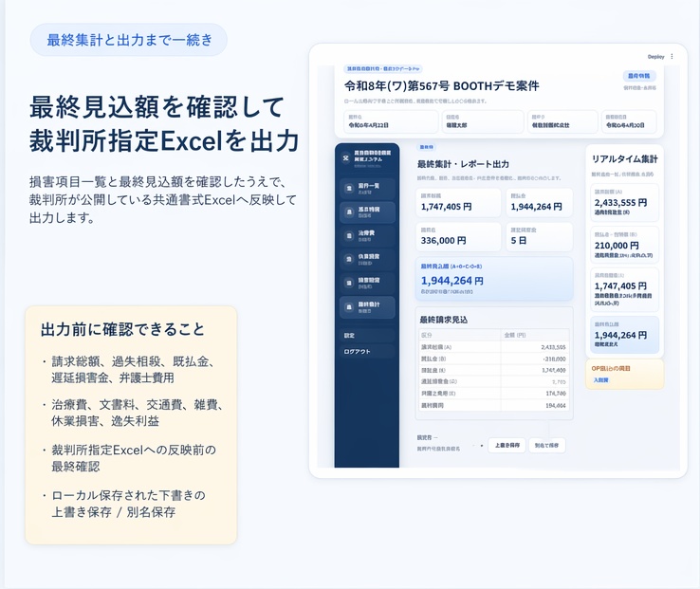Click the blue pill button at top right of the case header
Viewport: 700px width, 589px height.
(639, 76)
